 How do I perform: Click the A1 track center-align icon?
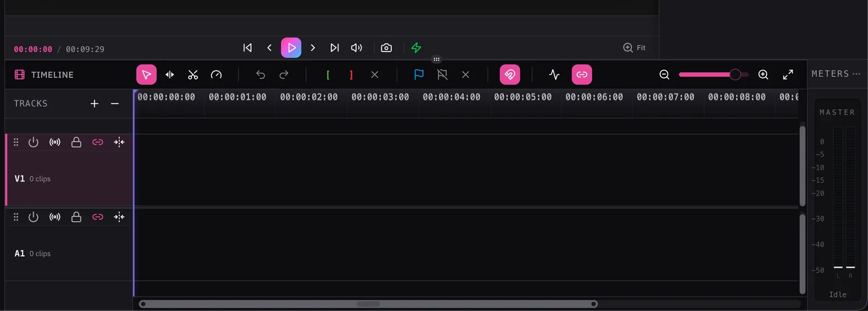(119, 217)
